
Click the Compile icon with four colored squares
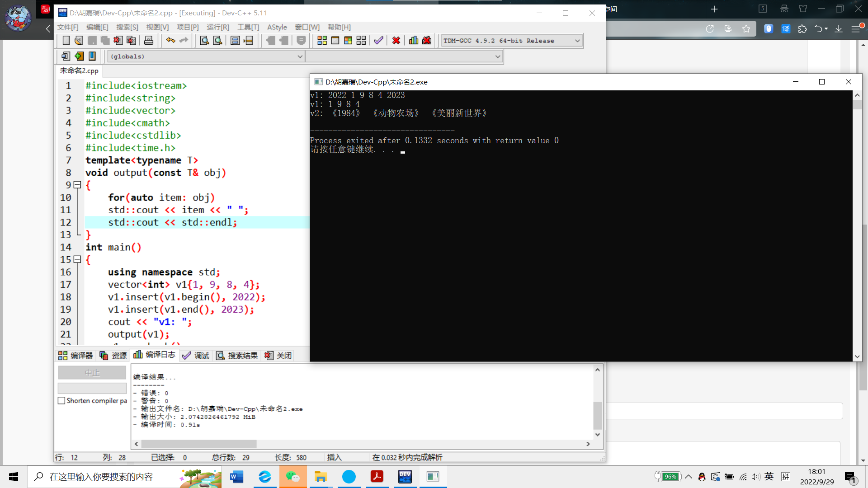(322, 41)
